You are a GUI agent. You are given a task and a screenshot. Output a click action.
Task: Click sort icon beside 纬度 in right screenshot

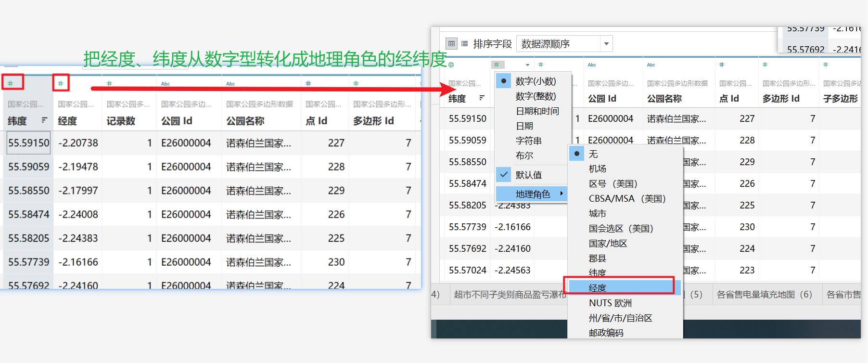482,98
